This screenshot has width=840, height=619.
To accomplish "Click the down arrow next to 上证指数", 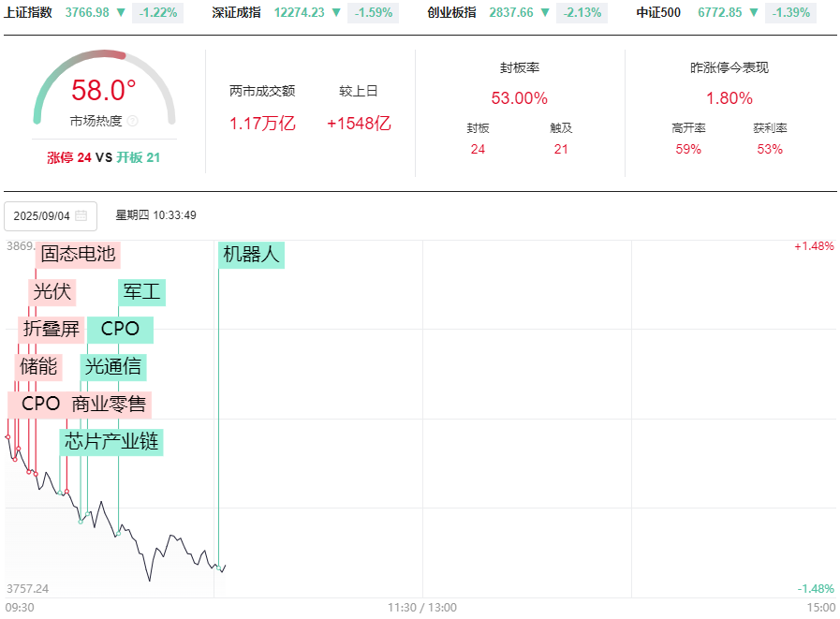I will 120,13.
